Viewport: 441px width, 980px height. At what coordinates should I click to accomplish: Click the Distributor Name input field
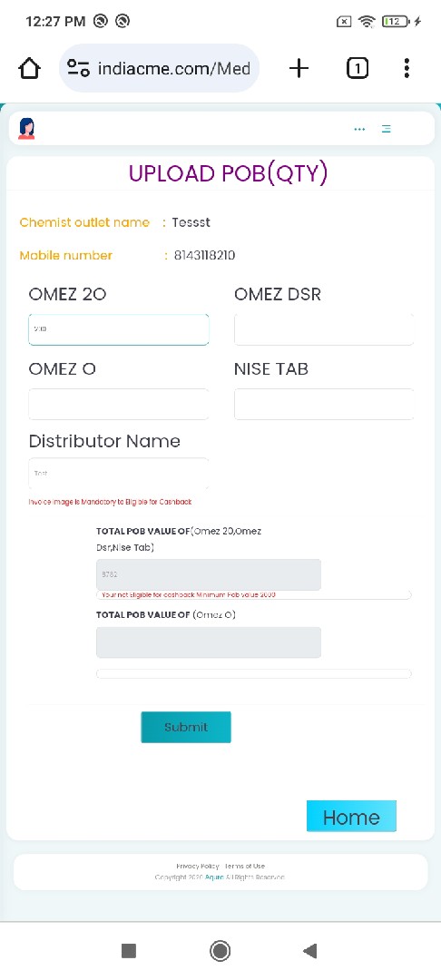pyautogui.click(x=119, y=473)
